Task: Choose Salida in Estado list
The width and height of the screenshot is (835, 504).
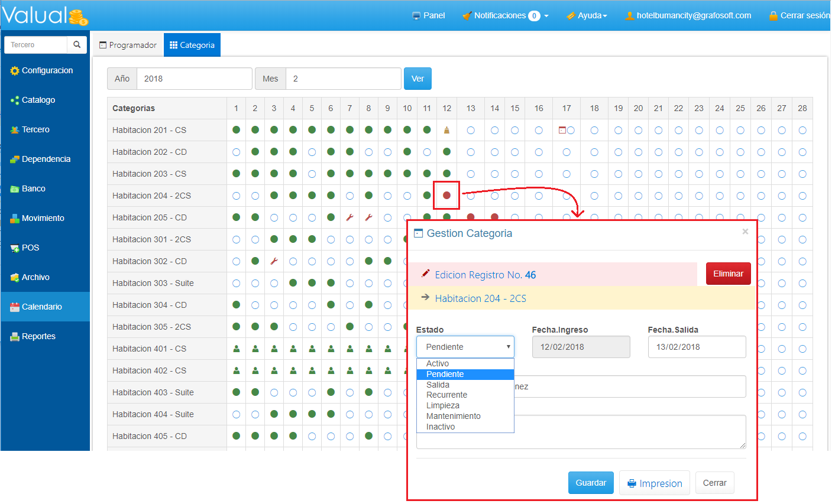Action: 465,385
